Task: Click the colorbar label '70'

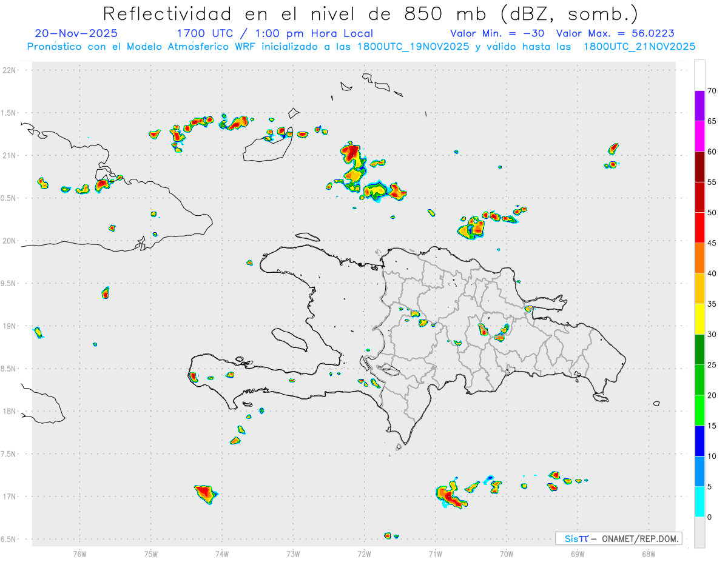Action: pos(712,91)
